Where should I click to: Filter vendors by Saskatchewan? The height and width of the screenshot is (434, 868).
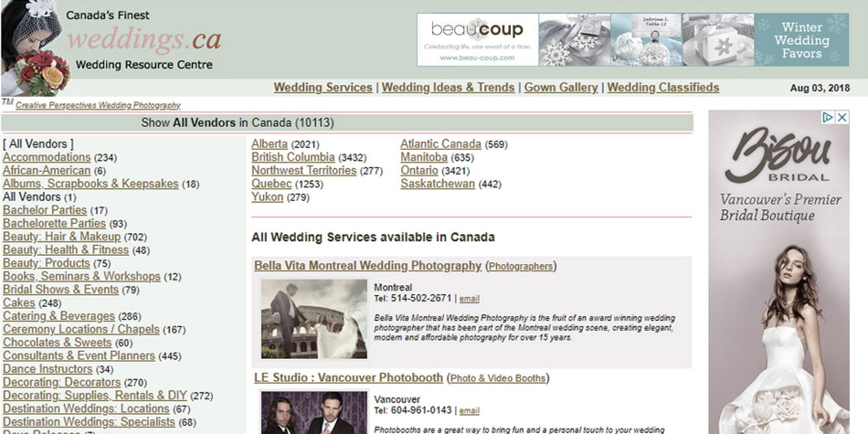pyautogui.click(x=438, y=184)
